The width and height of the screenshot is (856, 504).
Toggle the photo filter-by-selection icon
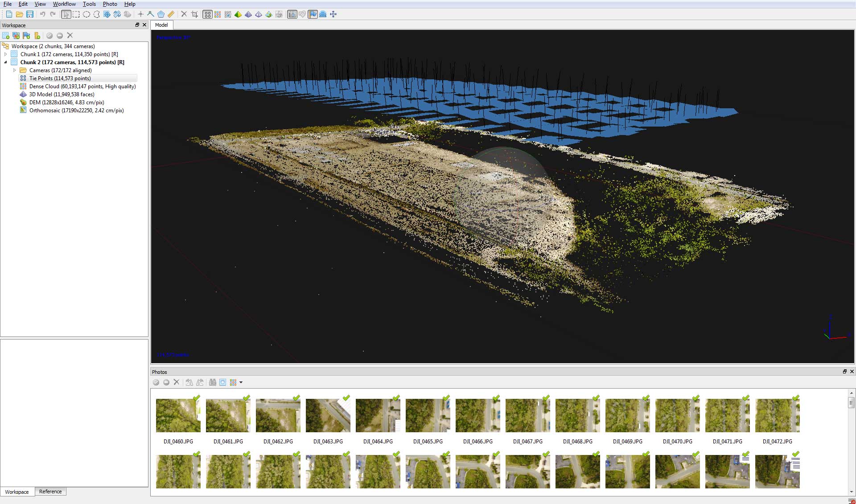[222, 382]
